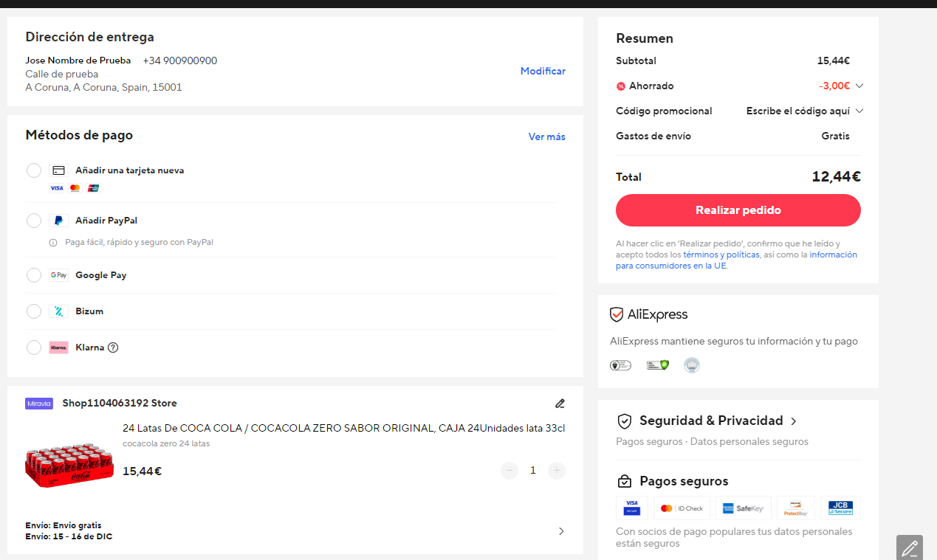This screenshot has height=560, width=937.
Task: Open the Coca Cola cans product thumbnail
Action: (69, 466)
